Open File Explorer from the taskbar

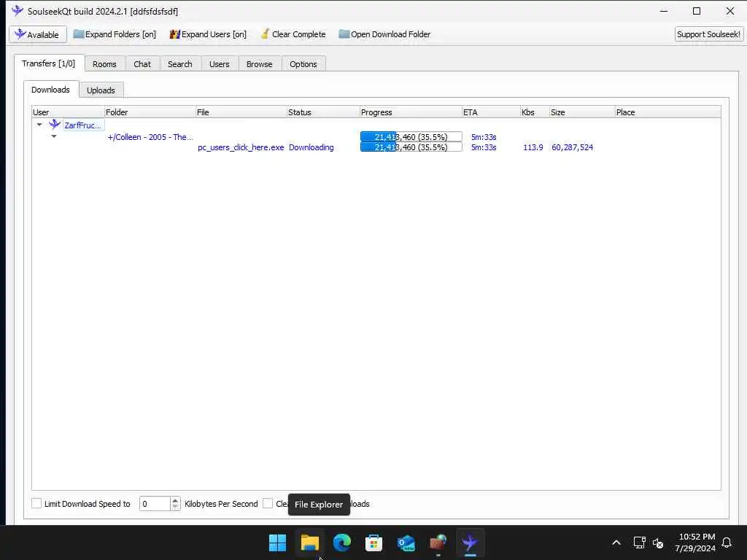click(x=309, y=542)
